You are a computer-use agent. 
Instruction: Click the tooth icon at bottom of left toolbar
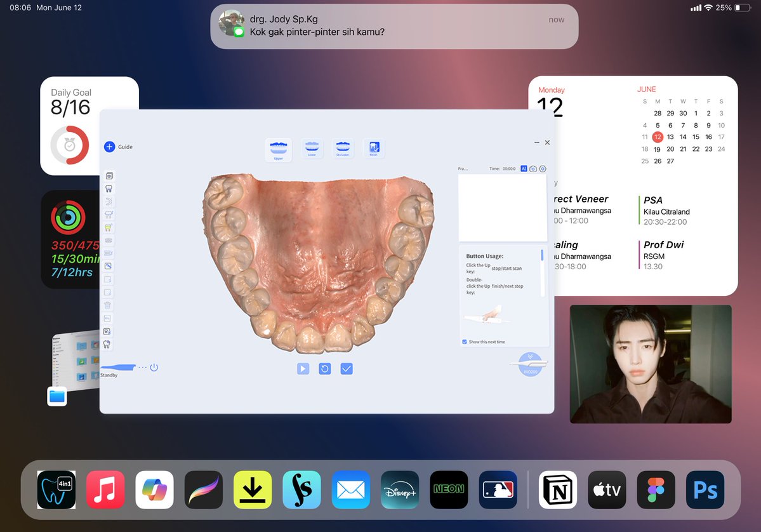107,344
